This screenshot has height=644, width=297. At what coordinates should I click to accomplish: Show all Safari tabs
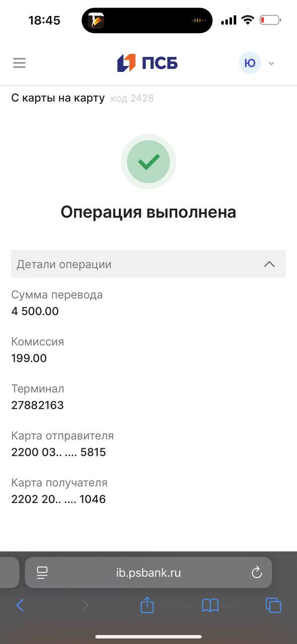273,605
